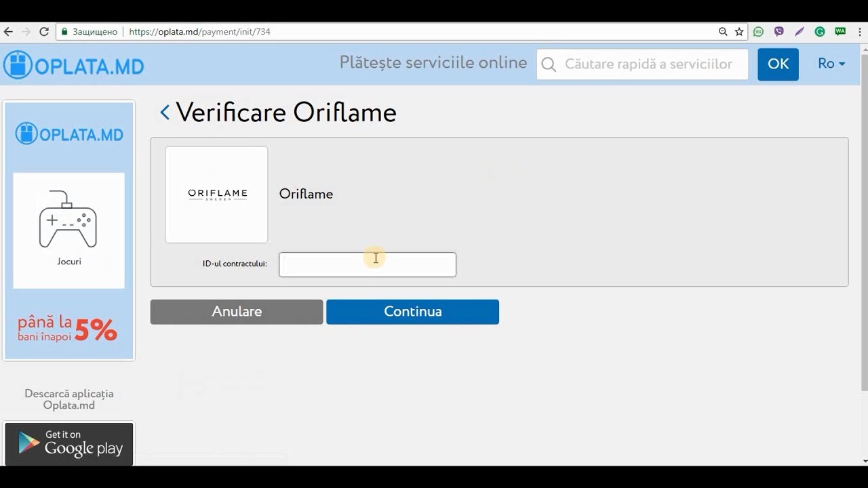Open the green WhatsApp bubble extension

[x=759, y=32]
